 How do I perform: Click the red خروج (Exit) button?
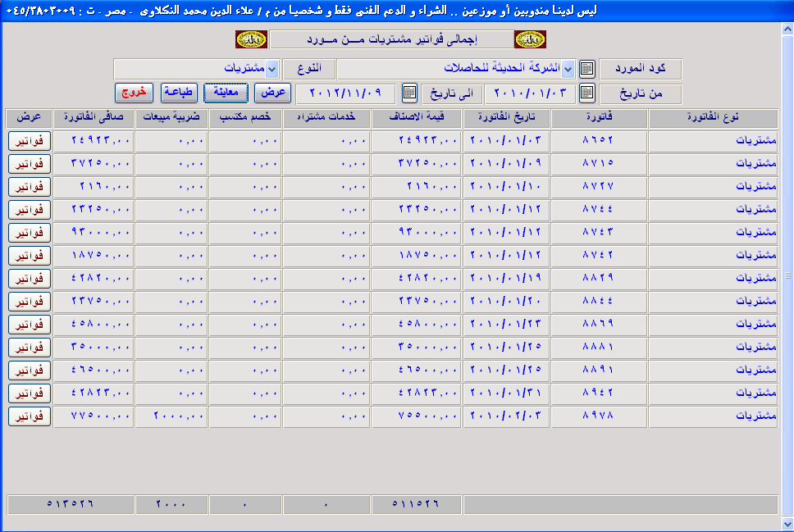pyautogui.click(x=133, y=93)
